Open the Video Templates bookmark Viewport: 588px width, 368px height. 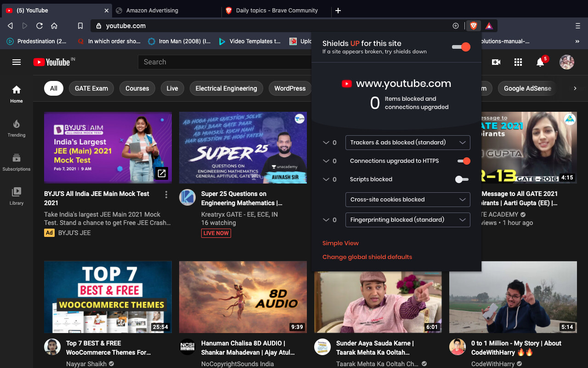click(x=249, y=41)
